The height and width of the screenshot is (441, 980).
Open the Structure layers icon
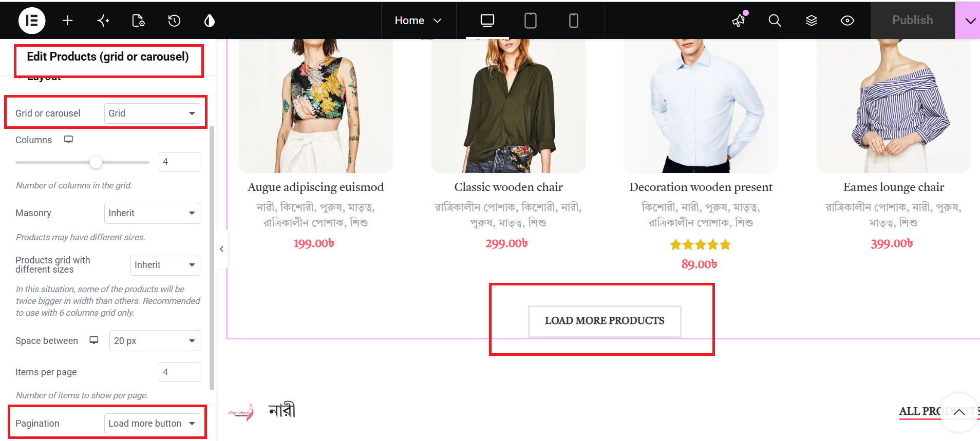tap(812, 21)
